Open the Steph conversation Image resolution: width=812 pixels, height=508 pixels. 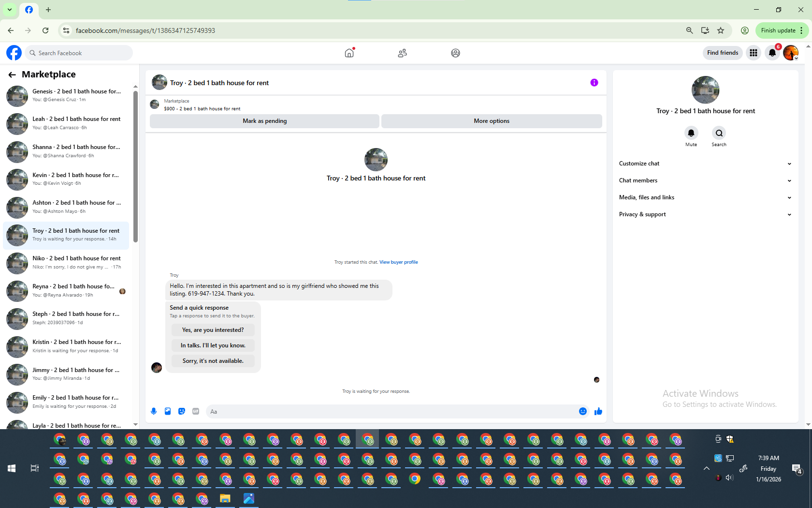(x=66, y=318)
